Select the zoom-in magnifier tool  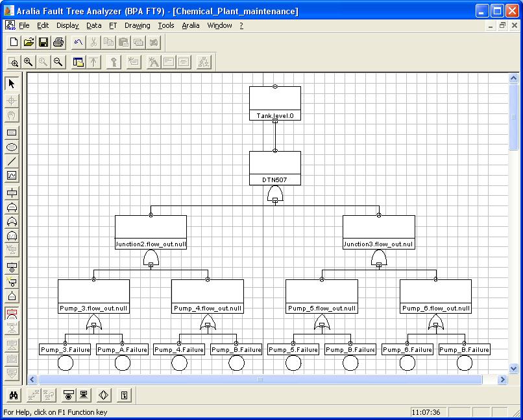click(x=28, y=62)
